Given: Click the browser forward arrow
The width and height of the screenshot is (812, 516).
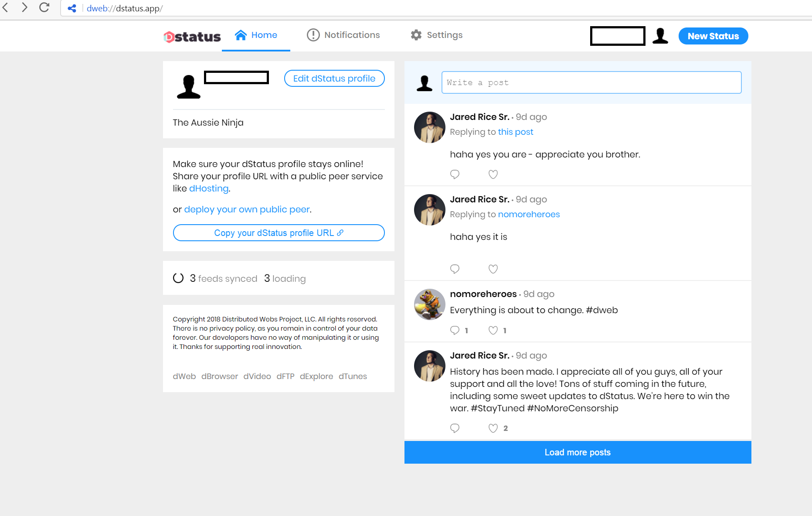Looking at the screenshot, I should coord(24,7).
